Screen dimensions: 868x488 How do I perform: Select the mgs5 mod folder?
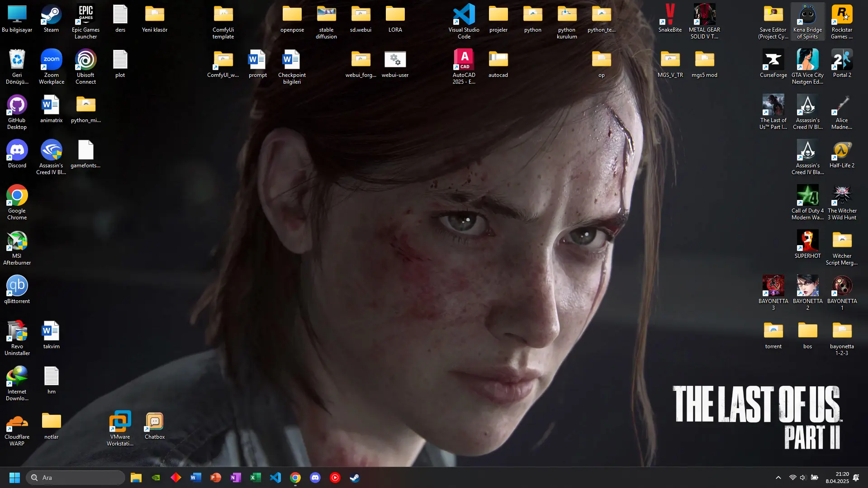pos(704,64)
